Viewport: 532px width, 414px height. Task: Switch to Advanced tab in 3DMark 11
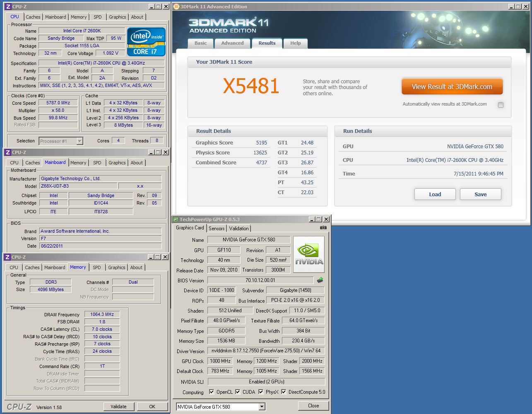tap(233, 43)
